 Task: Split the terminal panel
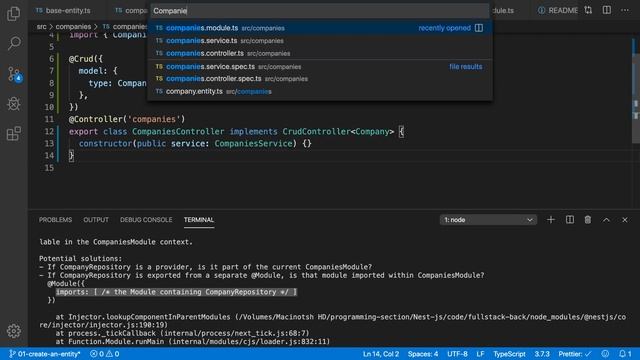(570, 220)
